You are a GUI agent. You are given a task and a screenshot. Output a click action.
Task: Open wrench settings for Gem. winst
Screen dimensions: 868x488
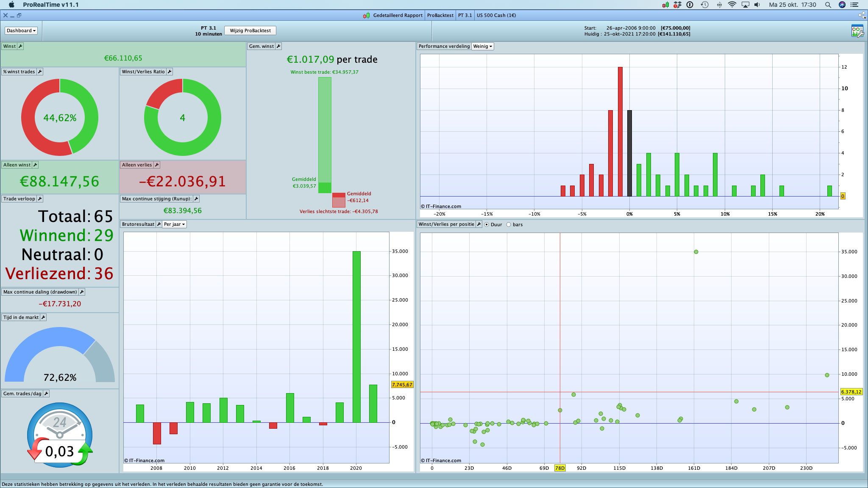point(278,46)
